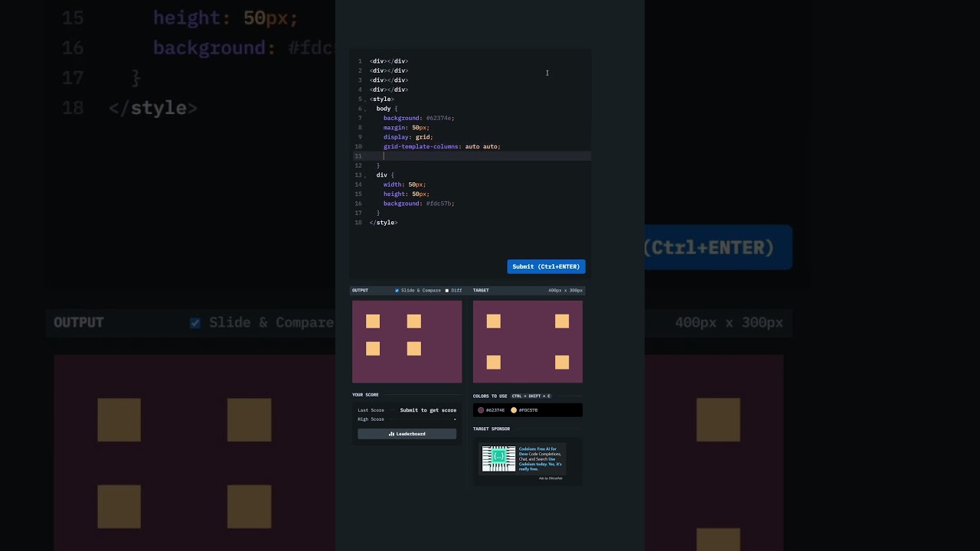Click the 'div {' selector line
This screenshot has height=551, width=980.
click(x=385, y=175)
